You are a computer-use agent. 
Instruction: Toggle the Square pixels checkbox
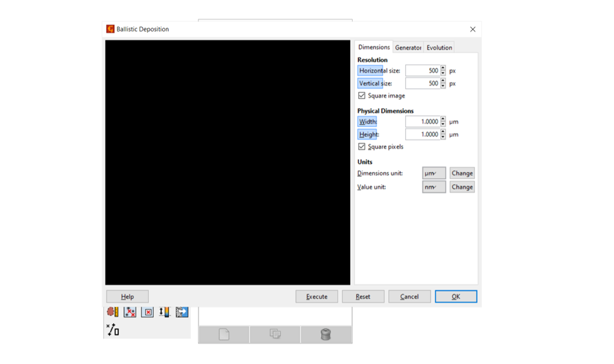click(362, 147)
